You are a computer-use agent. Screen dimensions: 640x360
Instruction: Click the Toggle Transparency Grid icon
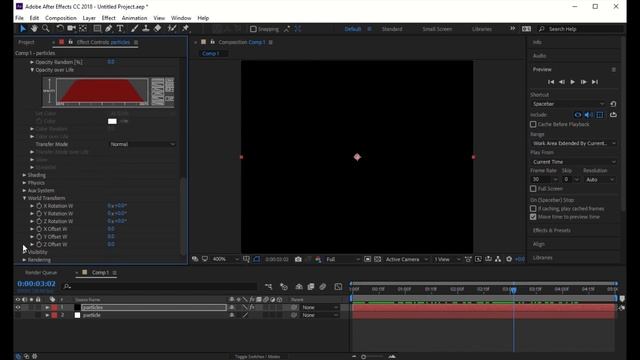[x=378, y=259]
